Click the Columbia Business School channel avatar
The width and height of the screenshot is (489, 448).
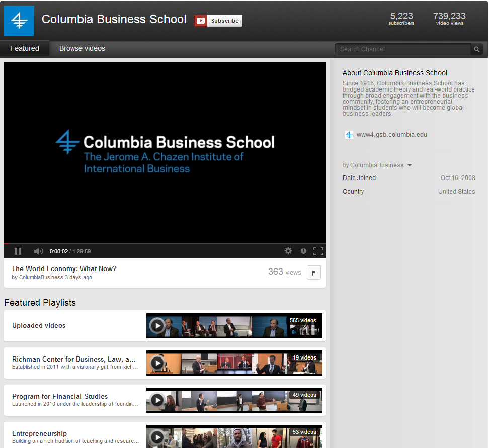coord(19,21)
